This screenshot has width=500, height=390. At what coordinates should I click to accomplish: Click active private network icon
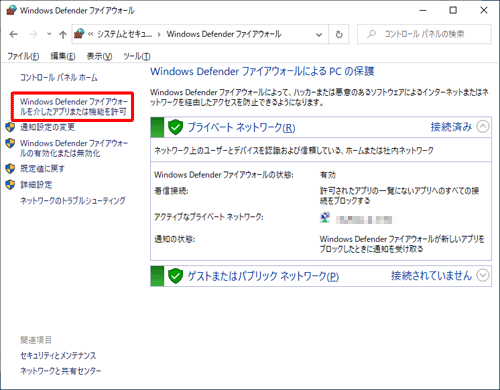point(325,218)
